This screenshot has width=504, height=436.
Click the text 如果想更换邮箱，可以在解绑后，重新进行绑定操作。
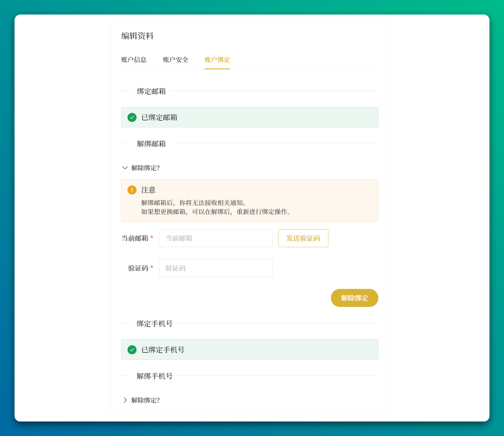click(x=216, y=212)
